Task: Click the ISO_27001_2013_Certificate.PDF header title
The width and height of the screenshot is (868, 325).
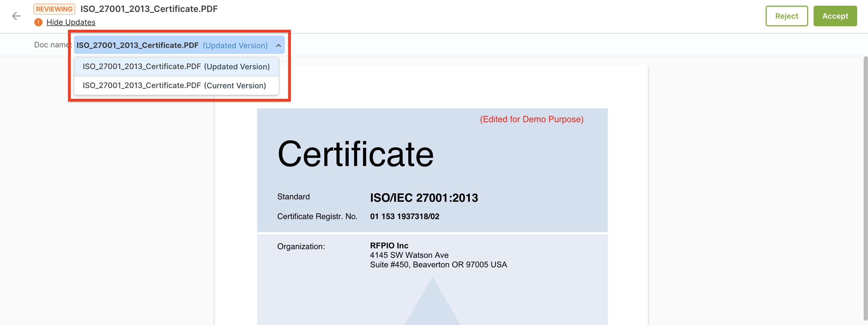Action: (149, 9)
